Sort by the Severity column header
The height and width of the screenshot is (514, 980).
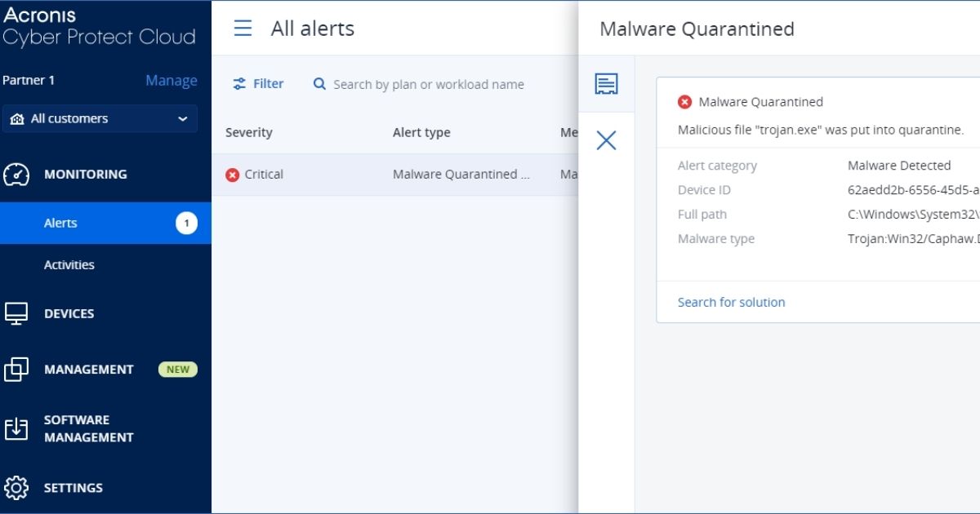(x=249, y=133)
